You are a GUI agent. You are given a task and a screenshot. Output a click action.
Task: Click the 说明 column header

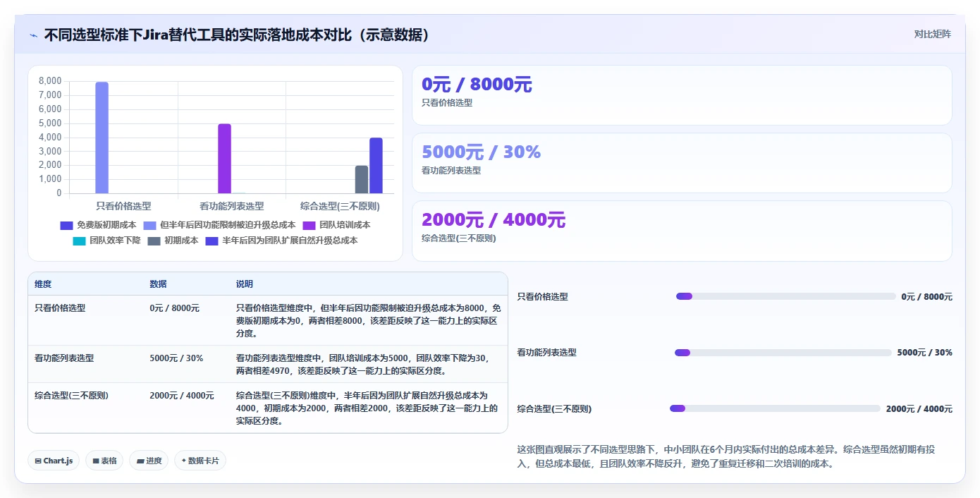tap(244, 284)
